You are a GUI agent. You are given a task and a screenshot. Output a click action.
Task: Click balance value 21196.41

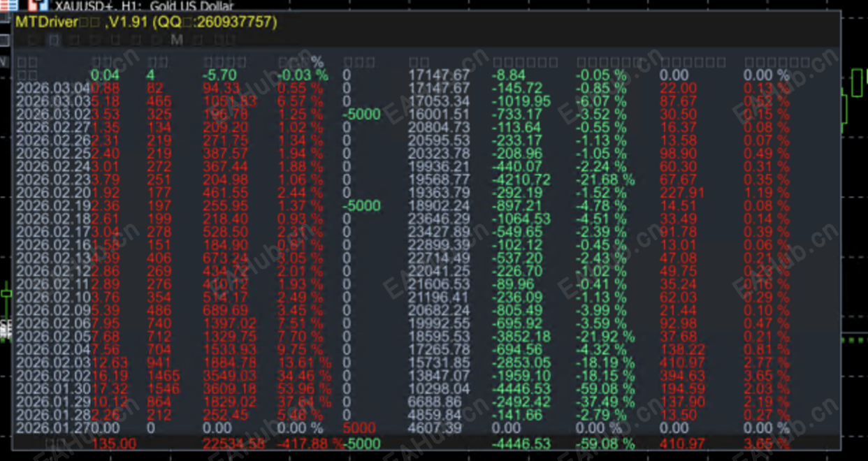coord(440,298)
